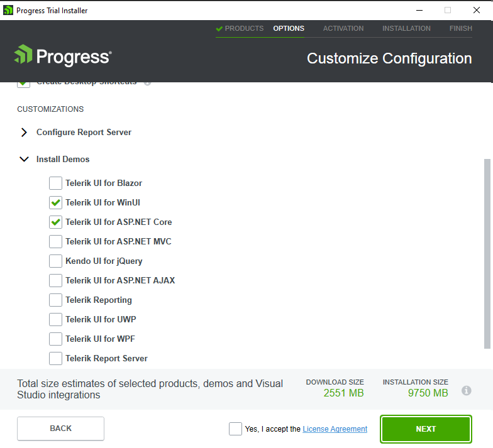
Task: Accept the License Agreement checkbox
Action: click(235, 429)
